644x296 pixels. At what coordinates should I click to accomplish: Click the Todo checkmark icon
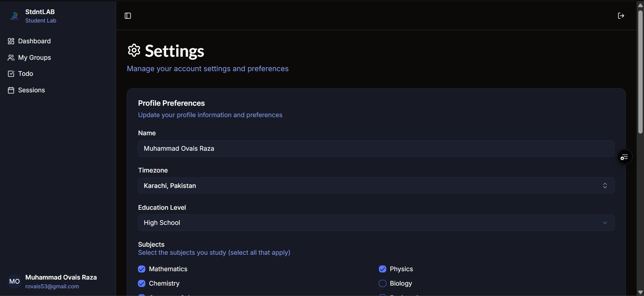coord(11,74)
